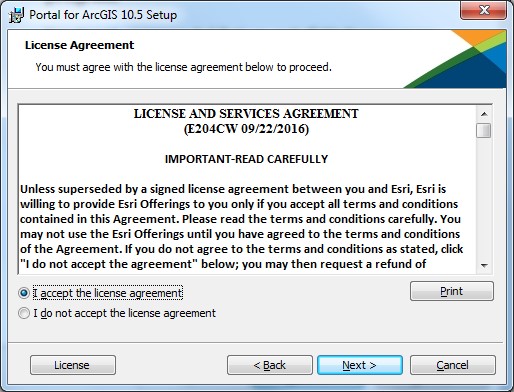
Task: Cancel the installation
Action: [x=453, y=365]
